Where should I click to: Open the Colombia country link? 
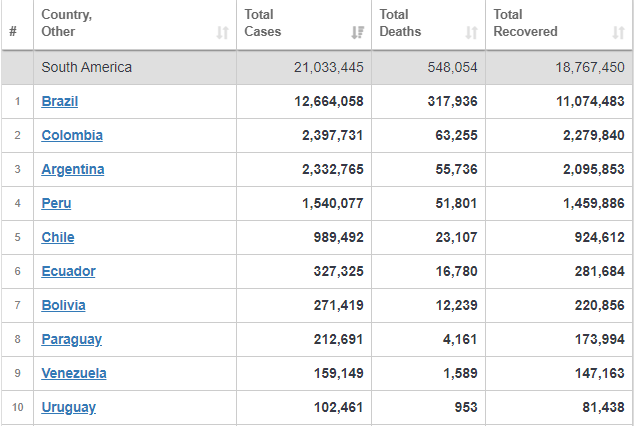click(x=72, y=135)
